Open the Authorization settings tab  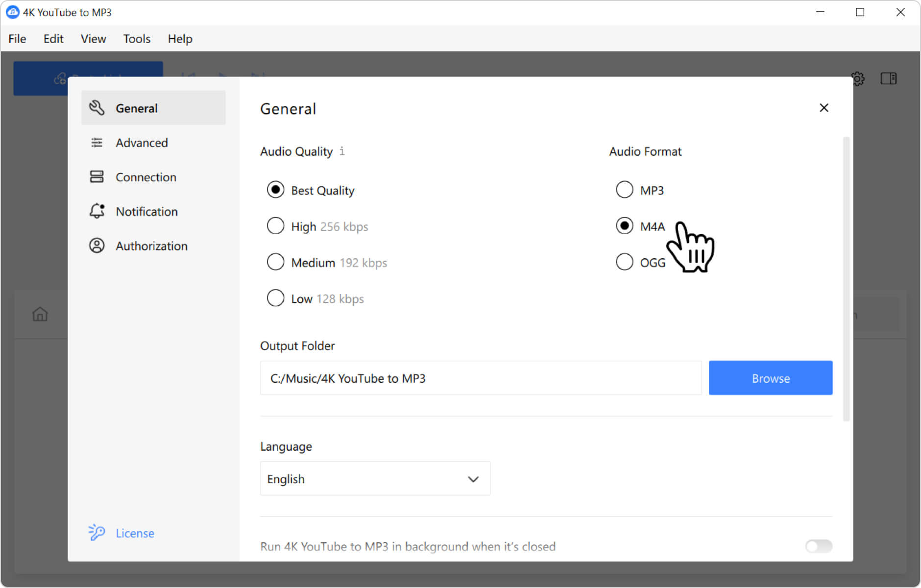click(x=153, y=245)
